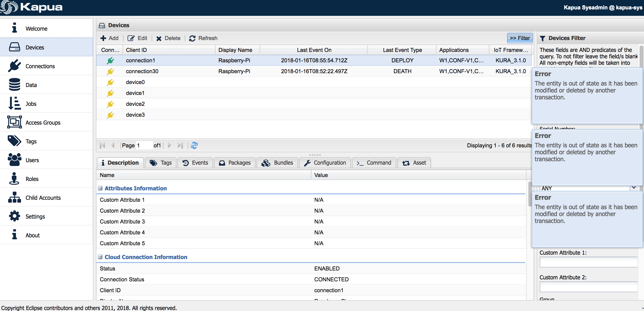Image resolution: width=644 pixels, height=311 pixels.
Task: Collapse the Attributes Information section
Action: [100, 188]
